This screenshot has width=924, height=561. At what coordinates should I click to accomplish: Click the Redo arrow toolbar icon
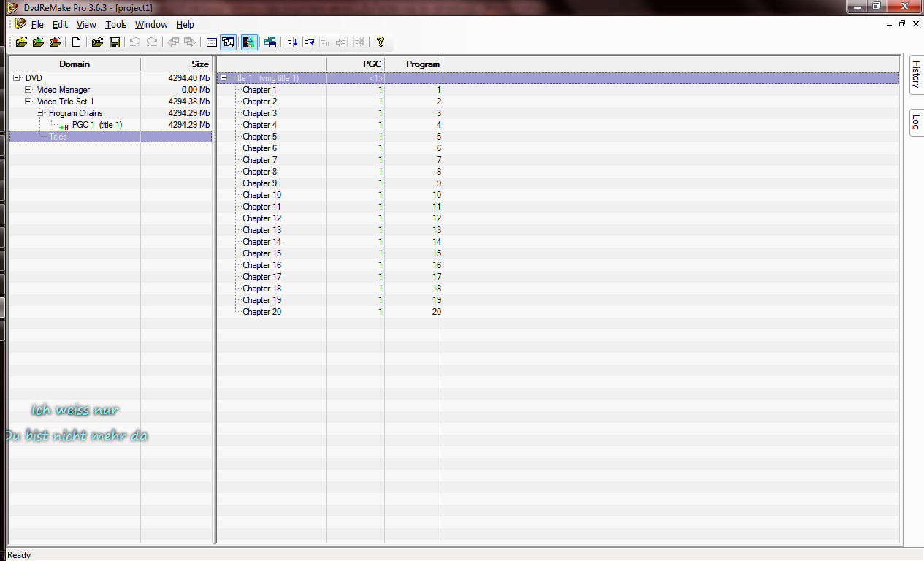[x=151, y=42]
